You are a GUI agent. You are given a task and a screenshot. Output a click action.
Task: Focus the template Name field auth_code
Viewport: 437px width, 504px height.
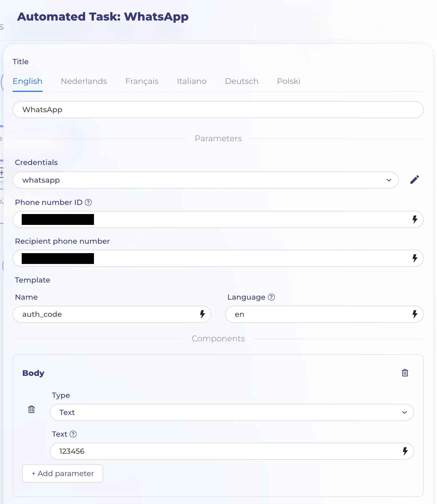pos(112,314)
